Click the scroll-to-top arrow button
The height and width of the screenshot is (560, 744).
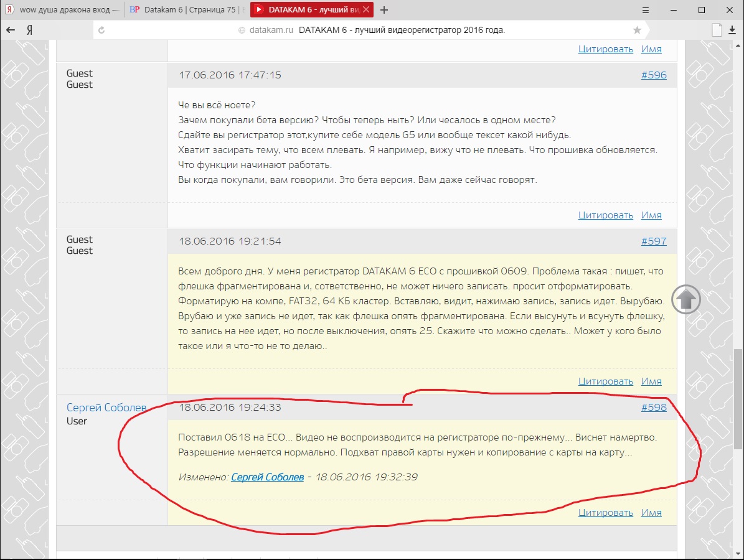coord(686,299)
